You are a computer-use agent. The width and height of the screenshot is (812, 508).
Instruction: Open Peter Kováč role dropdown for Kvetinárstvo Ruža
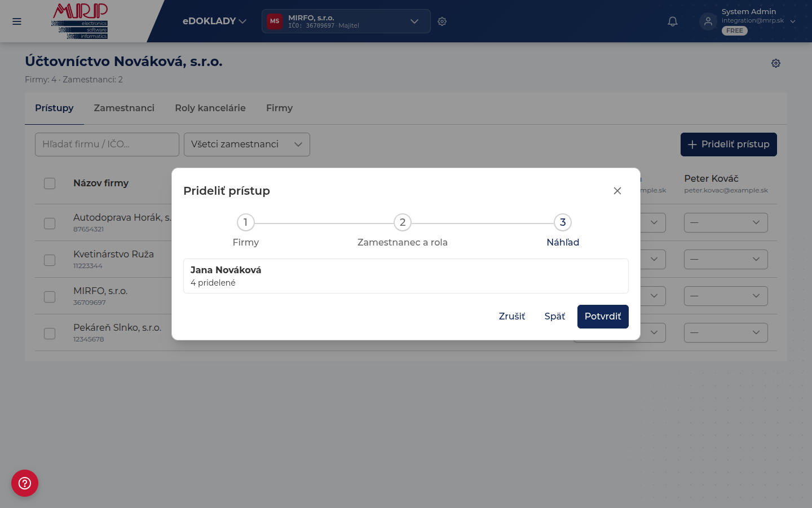(726, 259)
